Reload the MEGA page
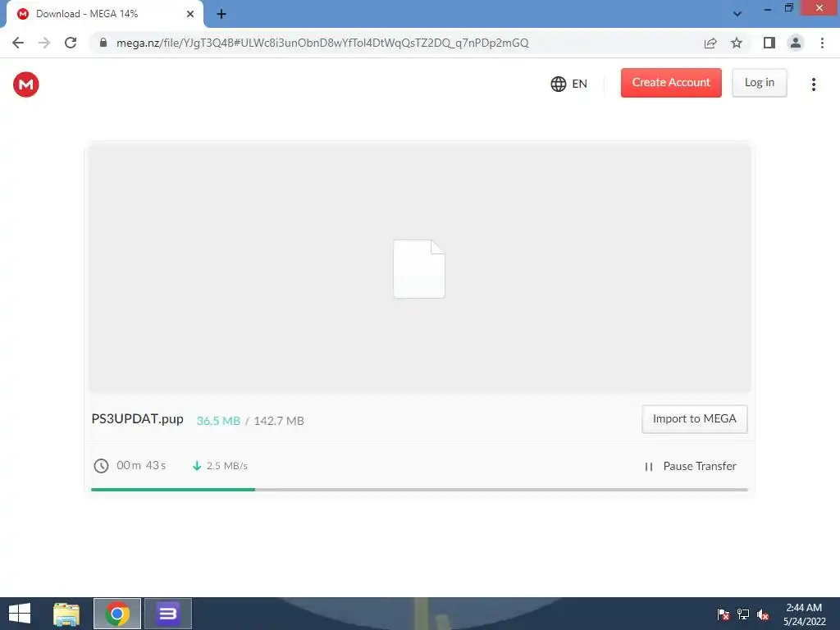The image size is (840, 630). coord(71,43)
